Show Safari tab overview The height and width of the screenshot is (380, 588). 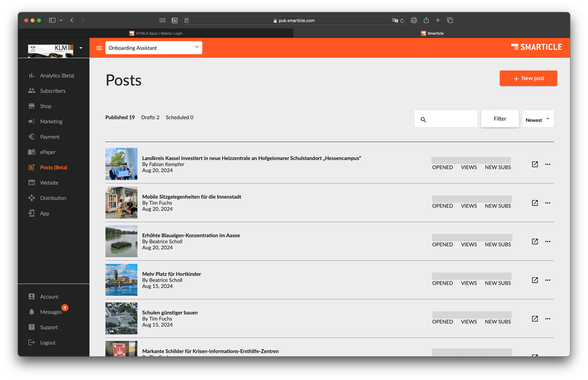[450, 20]
